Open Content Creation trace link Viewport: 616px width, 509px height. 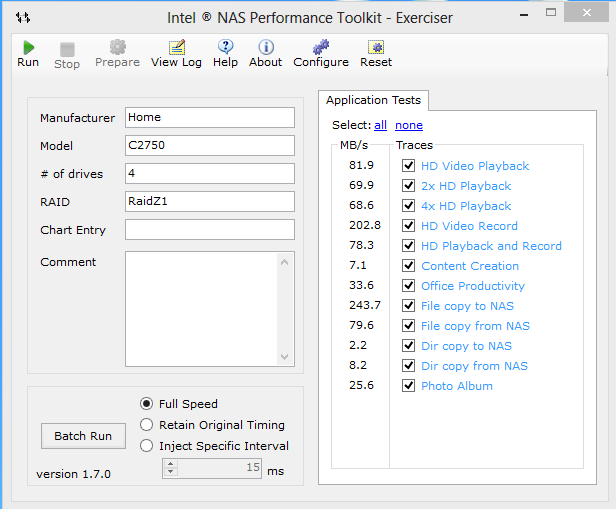470,266
